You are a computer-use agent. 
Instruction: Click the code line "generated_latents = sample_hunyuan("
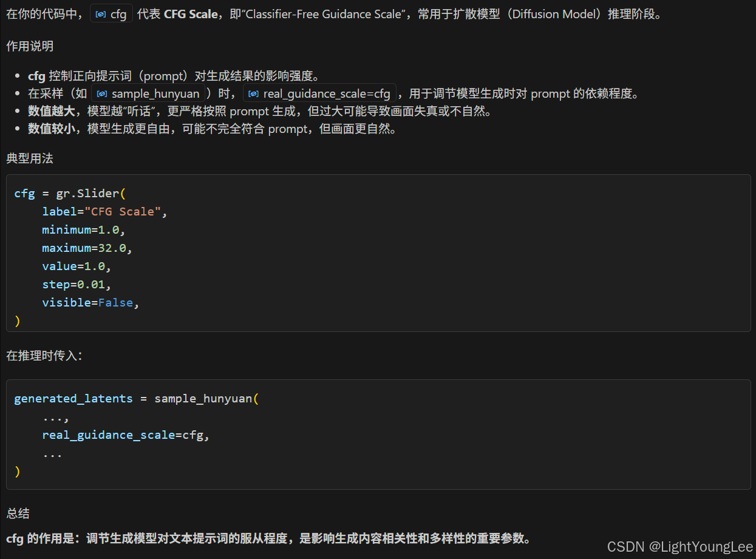(x=136, y=399)
